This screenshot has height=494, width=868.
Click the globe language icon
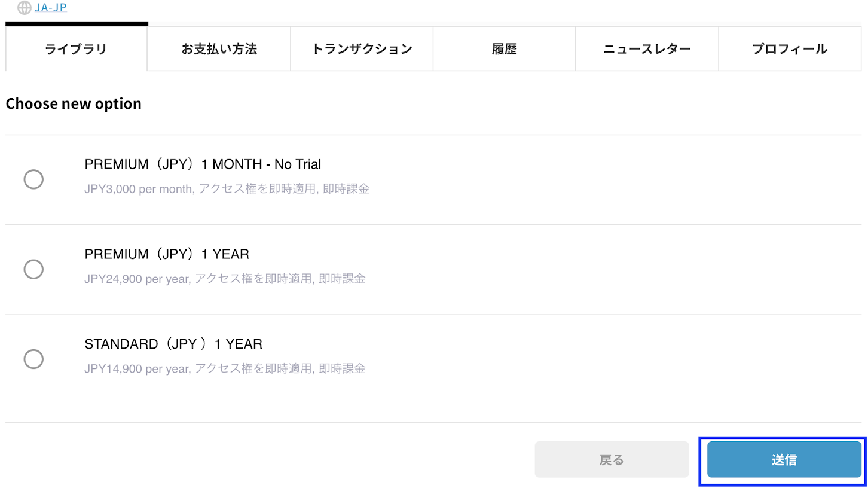[x=25, y=8]
